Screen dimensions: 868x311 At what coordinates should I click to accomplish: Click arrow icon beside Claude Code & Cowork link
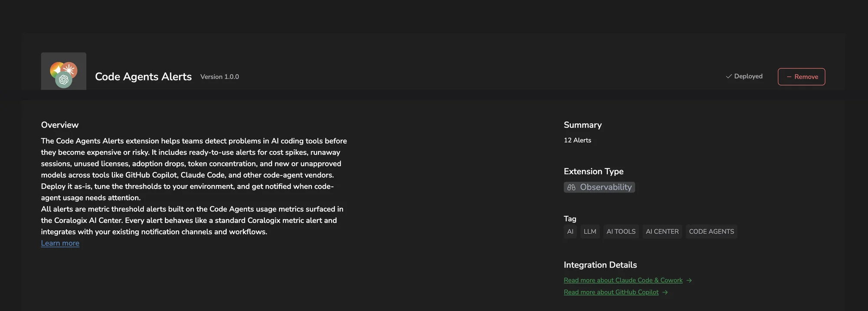pyautogui.click(x=689, y=281)
